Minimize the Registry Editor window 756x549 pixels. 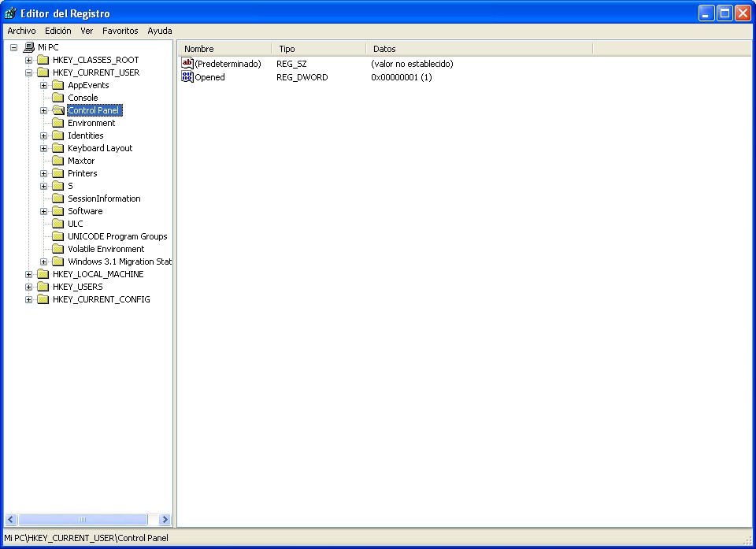(706, 13)
